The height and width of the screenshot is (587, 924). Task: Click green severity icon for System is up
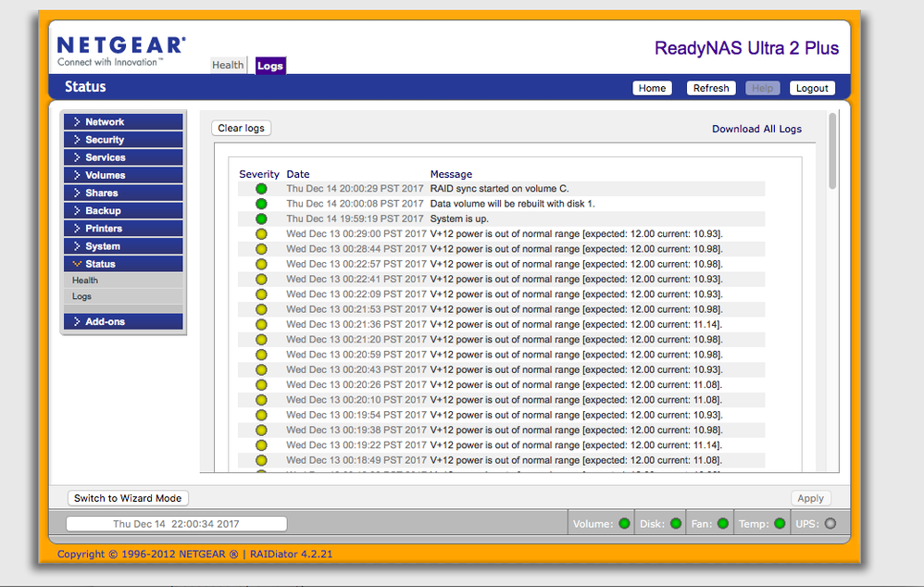tap(261, 219)
